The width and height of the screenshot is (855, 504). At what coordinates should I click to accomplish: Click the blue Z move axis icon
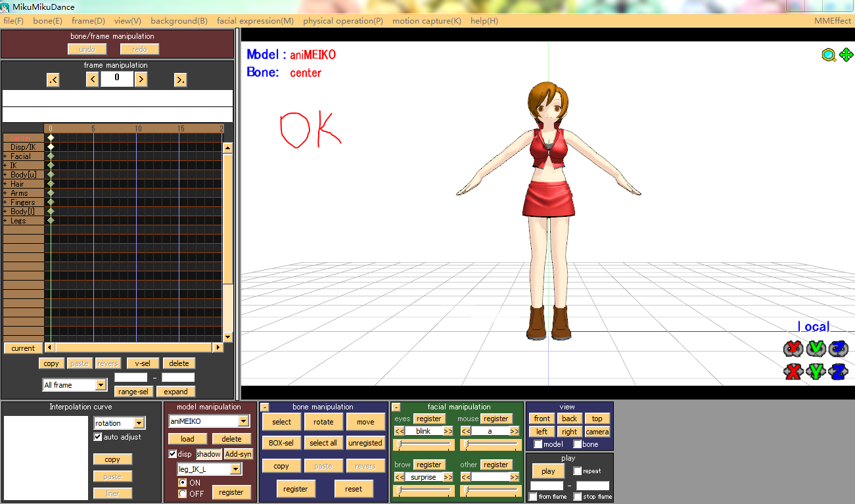click(x=838, y=371)
